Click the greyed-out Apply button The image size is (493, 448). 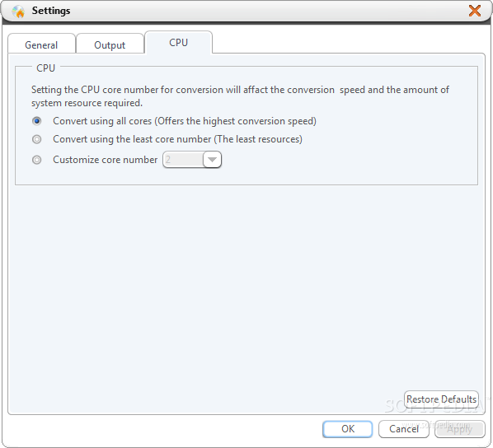coord(460,429)
